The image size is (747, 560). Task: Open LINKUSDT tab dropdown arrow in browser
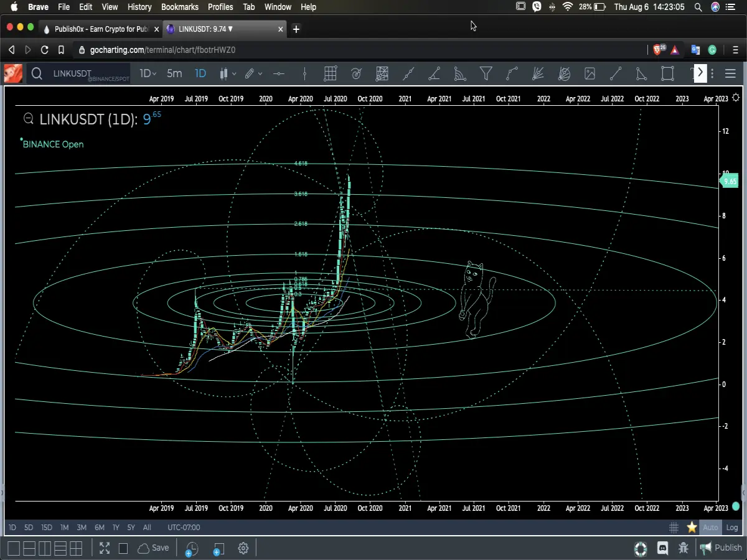(x=230, y=29)
